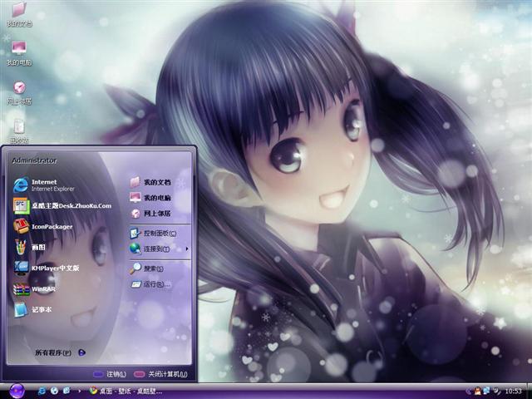The image size is (532, 399).
Task: Open 画图 (Paint) from the Start menu
Action: pos(37,247)
